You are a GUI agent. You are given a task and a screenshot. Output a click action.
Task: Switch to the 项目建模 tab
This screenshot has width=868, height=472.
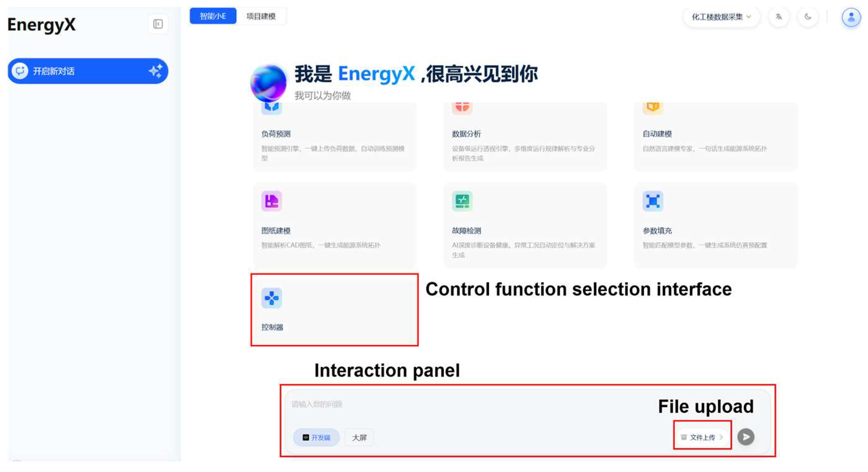click(x=261, y=16)
